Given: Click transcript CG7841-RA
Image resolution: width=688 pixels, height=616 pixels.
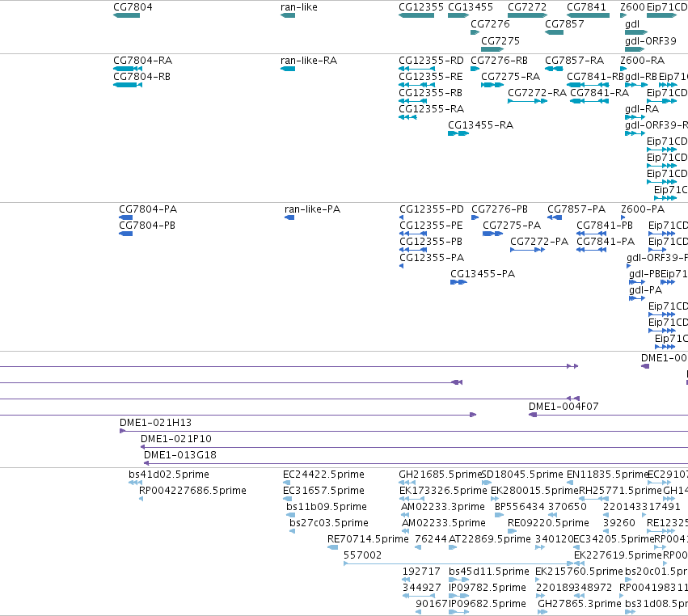Looking at the screenshot, I should point(599,93).
